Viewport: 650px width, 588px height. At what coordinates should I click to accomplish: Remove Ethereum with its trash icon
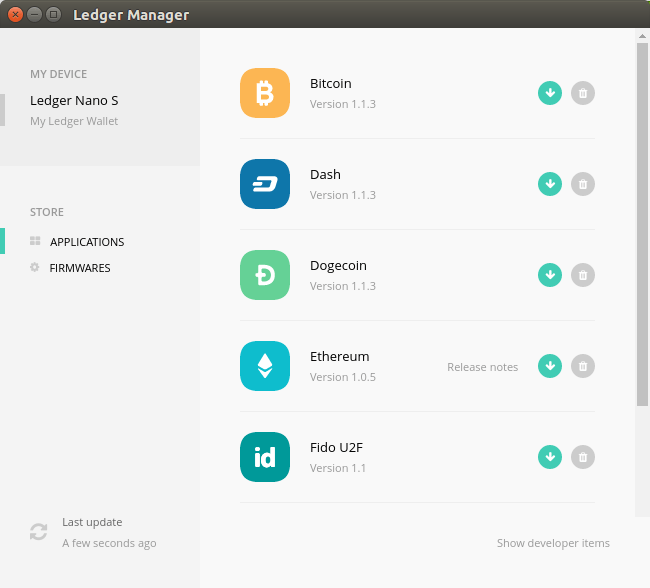(x=582, y=366)
